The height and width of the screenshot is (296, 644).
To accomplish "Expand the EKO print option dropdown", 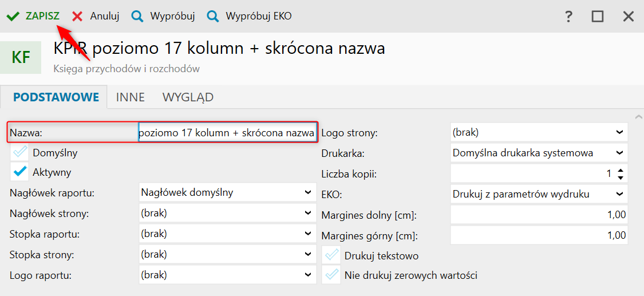I will coord(619,194).
